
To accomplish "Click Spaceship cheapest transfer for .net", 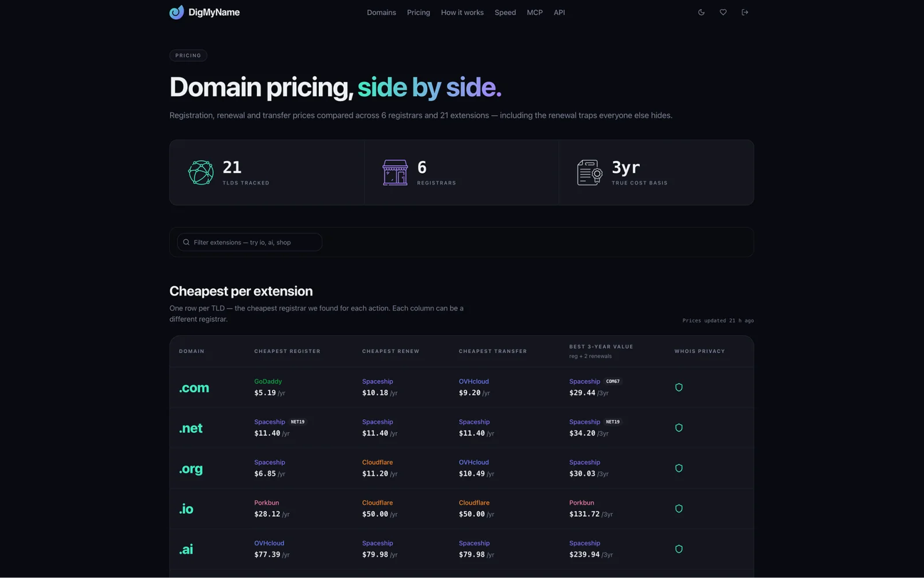I will [x=474, y=422].
